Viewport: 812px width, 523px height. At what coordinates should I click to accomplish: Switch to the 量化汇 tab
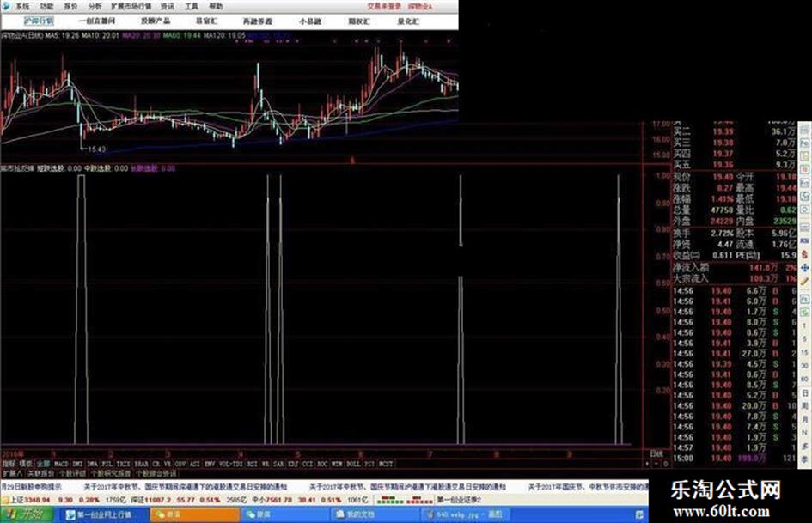pos(408,21)
